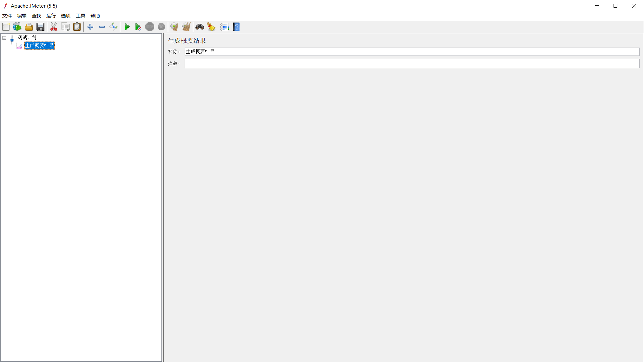644x362 pixels.
Task: Open the Templates icon in toolbar
Action: (x=17, y=27)
